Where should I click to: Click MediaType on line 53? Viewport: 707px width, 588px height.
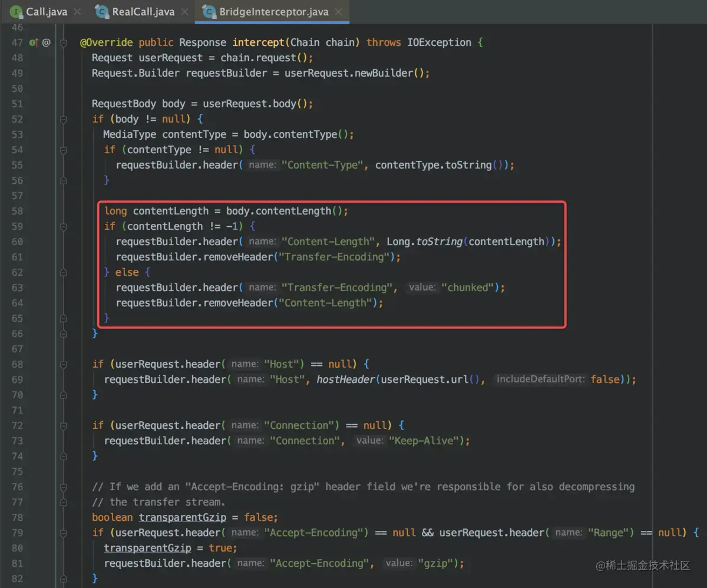130,134
